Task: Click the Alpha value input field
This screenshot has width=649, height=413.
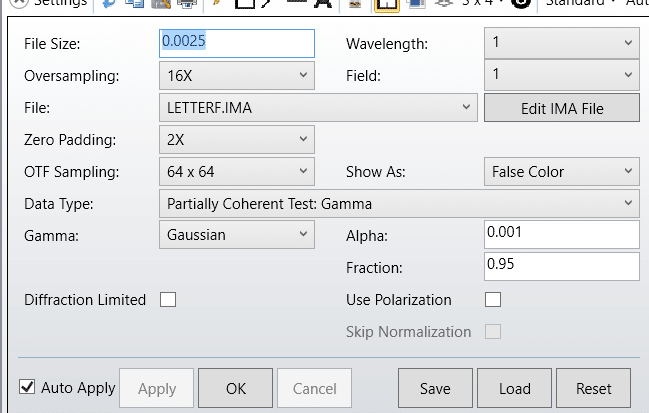Action: (561, 235)
